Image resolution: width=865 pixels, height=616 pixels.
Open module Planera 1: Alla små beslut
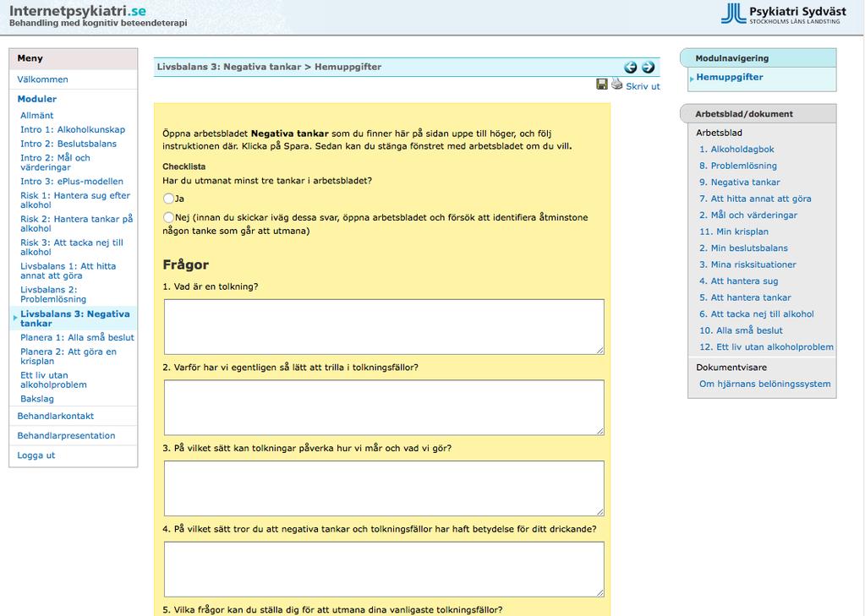(77, 338)
